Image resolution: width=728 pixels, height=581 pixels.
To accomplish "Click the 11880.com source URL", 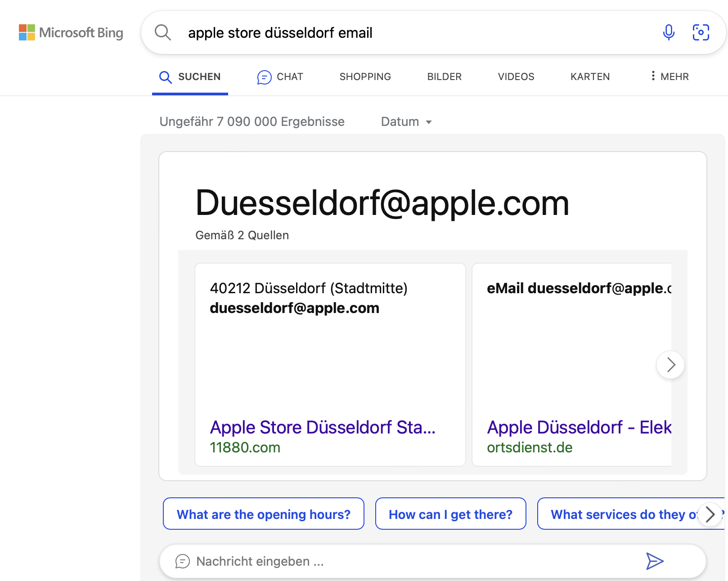I will click(x=245, y=447).
